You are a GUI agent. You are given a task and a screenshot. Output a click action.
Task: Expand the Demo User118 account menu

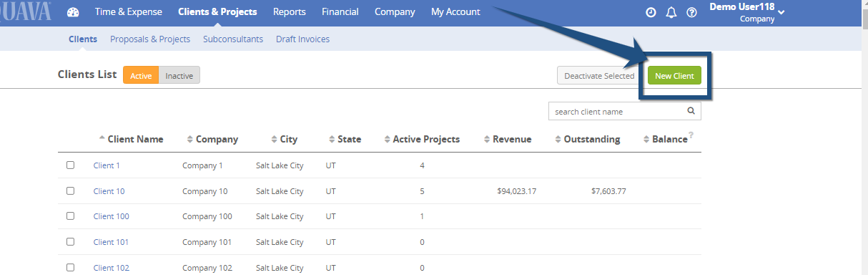[747, 12]
